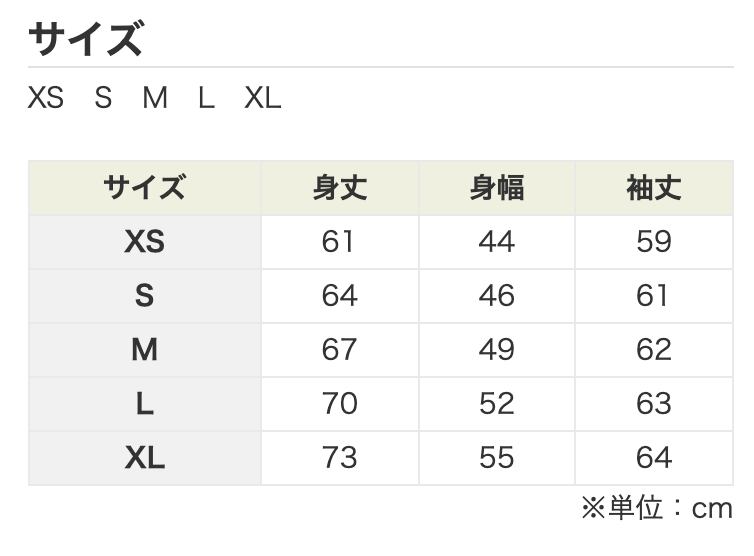Screen dimensions: 754x556
Task: Choose size S from size list
Action: click(103, 99)
